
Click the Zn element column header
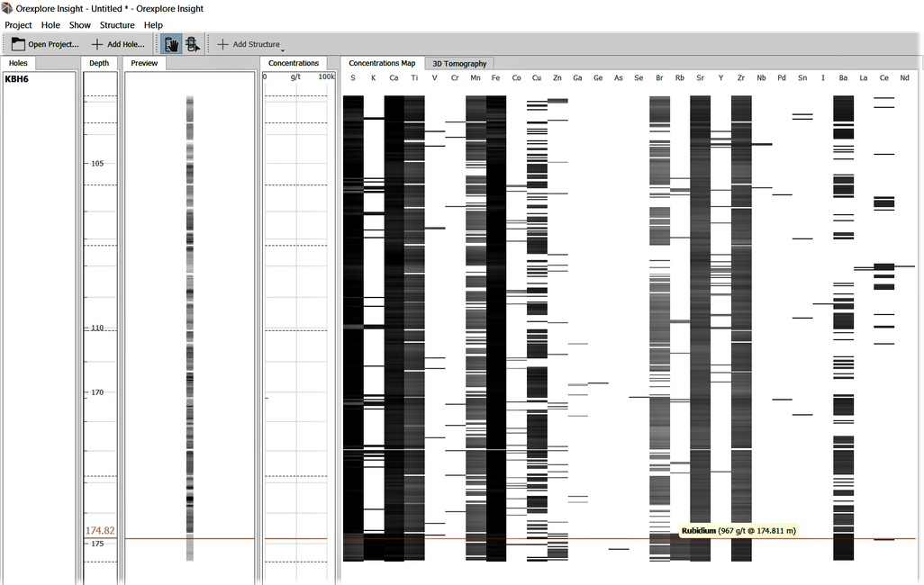(x=557, y=77)
